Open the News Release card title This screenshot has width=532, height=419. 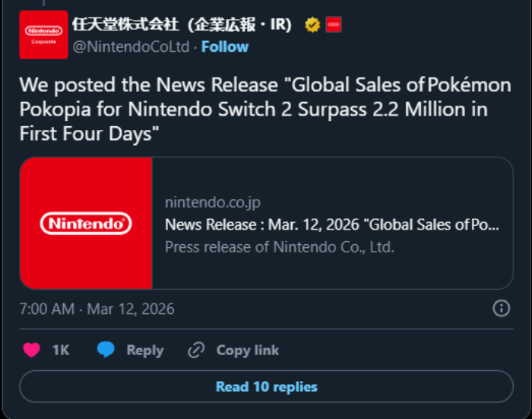coord(332,224)
